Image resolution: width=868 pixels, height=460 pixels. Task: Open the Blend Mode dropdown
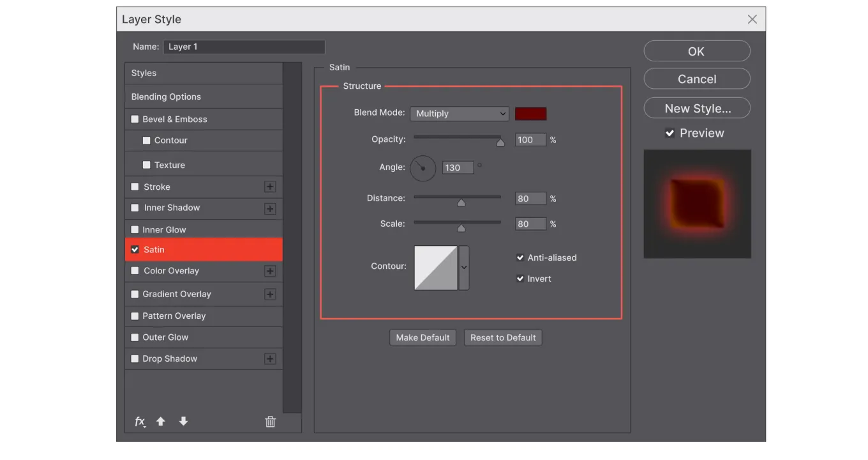click(459, 114)
